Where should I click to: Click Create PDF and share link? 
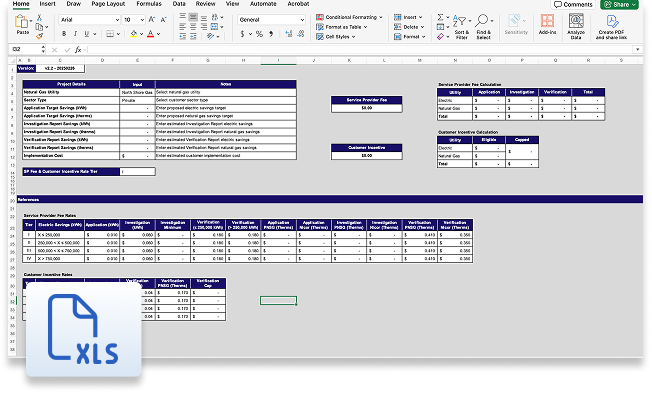[611, 27]
